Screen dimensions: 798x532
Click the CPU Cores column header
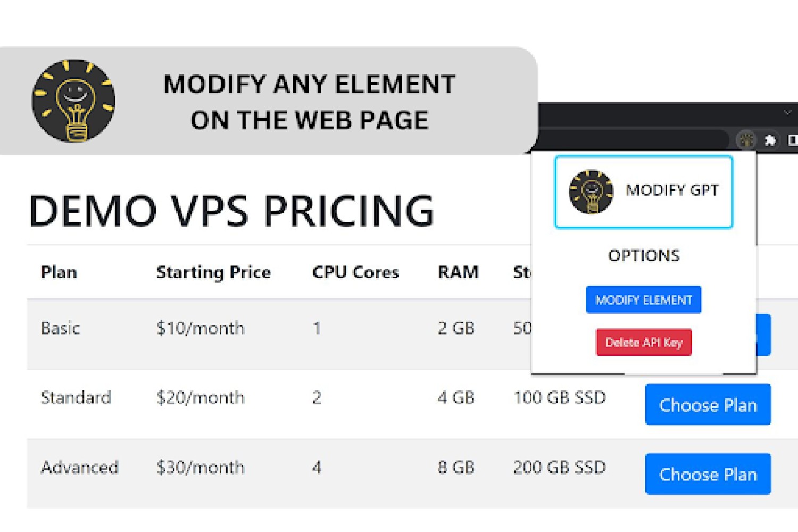[355, 272]
